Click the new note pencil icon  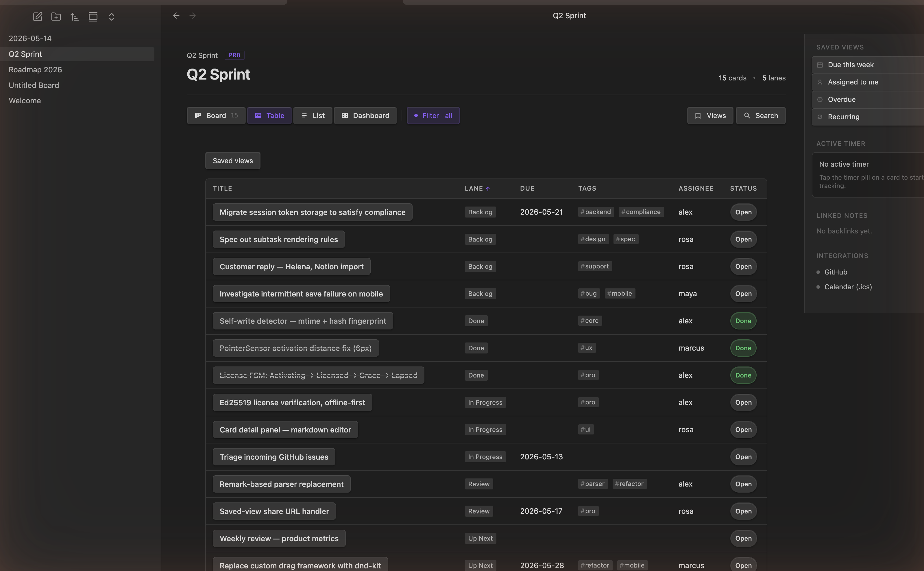(x=37, y=16)
